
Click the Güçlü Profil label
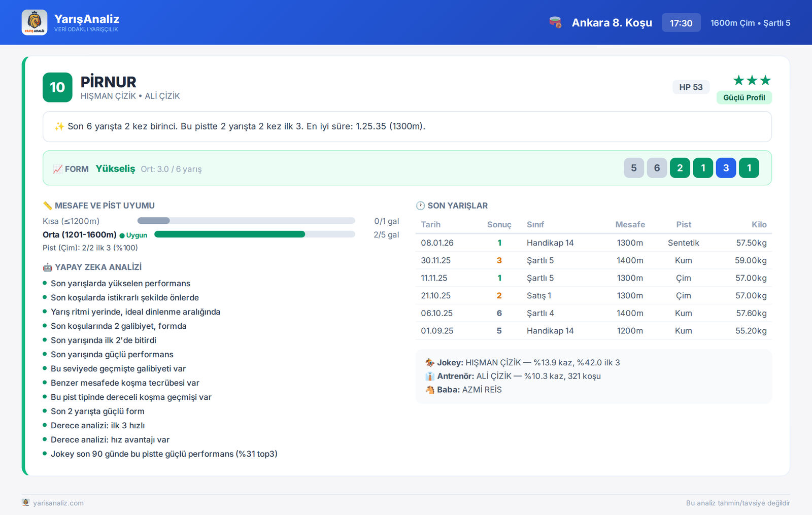tap(744, 97)
